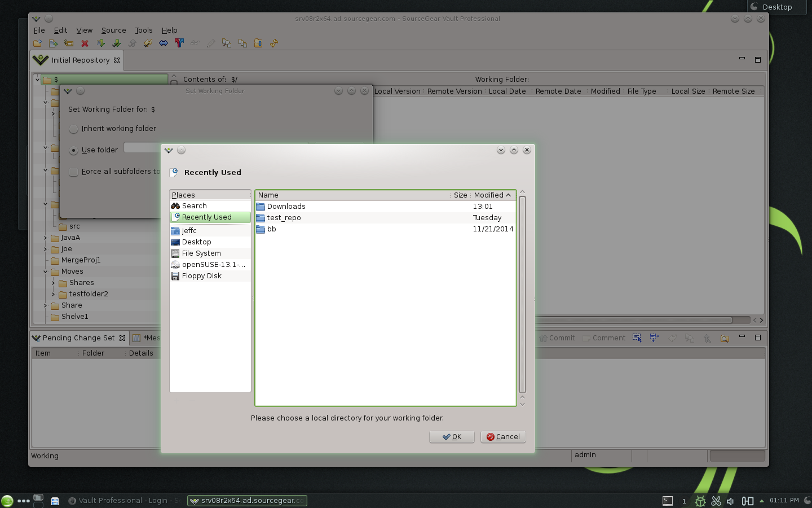Screen dimensions: 812x508
Task: Click the Commit button in pending toolbar
Action: click(x=557, y=338)
